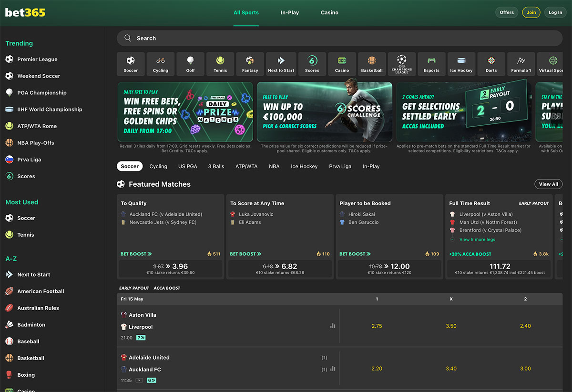Click the bet365 logo
Screen dimensions: 572x392
click(25, 12)
